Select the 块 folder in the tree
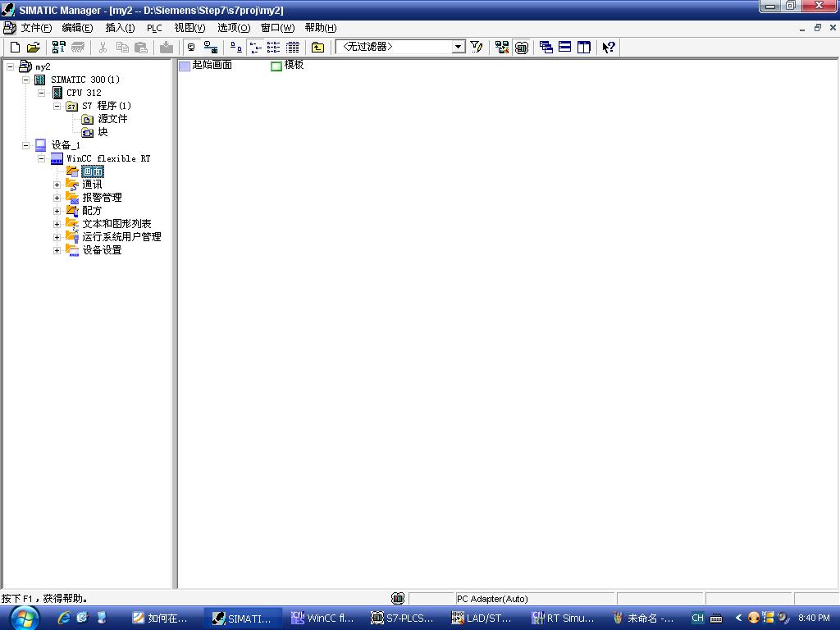840x630 pixels. (103, 132)
